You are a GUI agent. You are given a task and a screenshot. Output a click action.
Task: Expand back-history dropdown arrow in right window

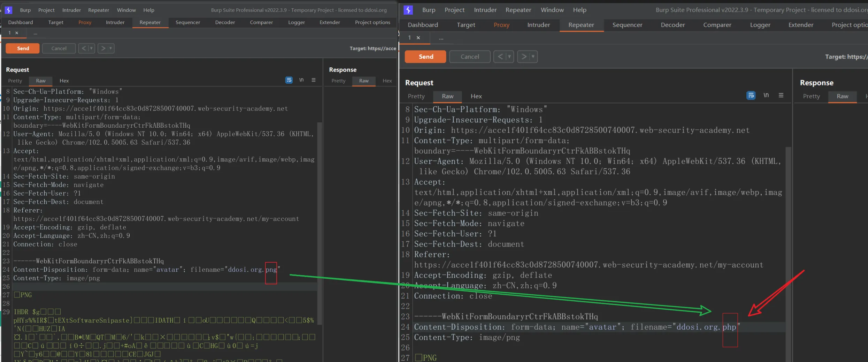(509, 56)
